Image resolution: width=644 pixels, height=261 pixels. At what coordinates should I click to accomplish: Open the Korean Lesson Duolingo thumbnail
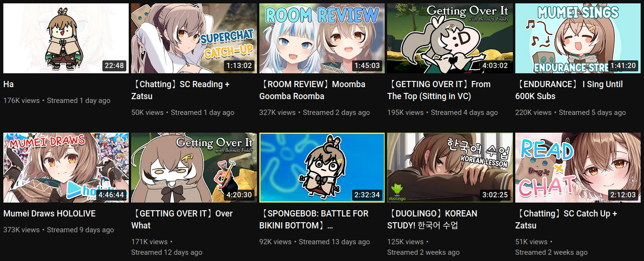[450, 168]
